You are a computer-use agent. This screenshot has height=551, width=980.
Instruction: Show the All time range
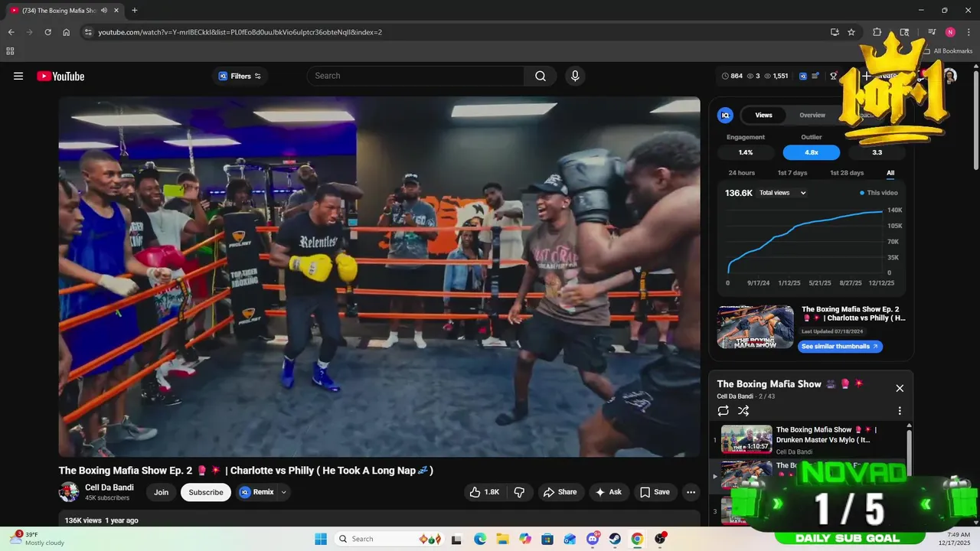coord(890,173)
